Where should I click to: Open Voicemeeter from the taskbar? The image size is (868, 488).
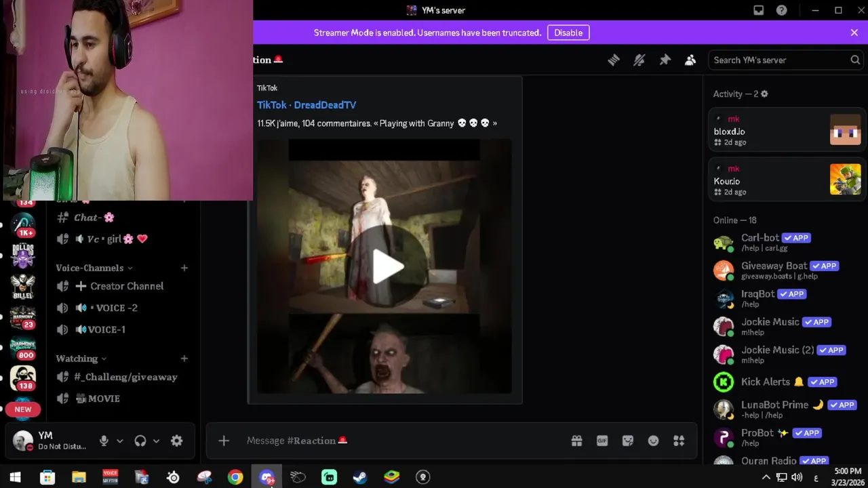pyautogui.click(x=110, y=477)
